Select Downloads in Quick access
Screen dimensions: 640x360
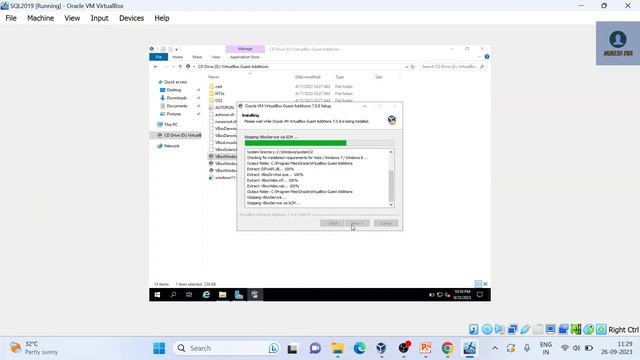177,98
